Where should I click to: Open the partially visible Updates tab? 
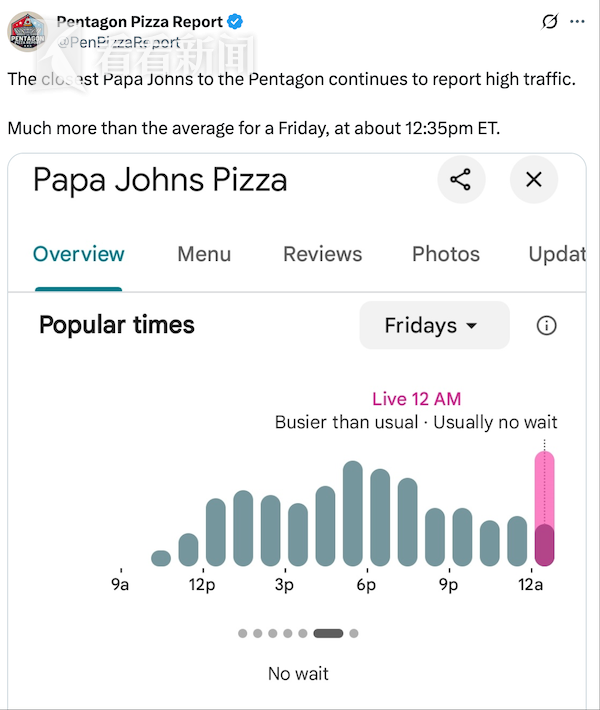click(x=558, y=254)
